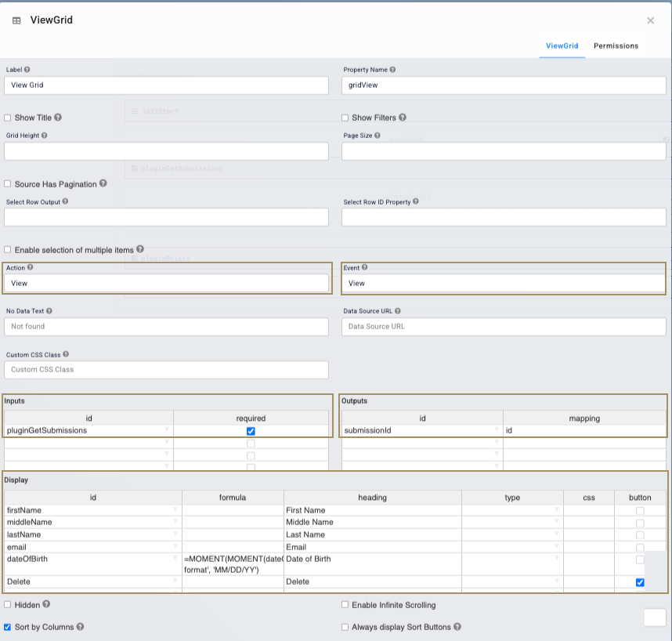The width and height of the screenshot is (672, 641).
Task: Click inside the Property Name input field
Action: click(501, 85)
